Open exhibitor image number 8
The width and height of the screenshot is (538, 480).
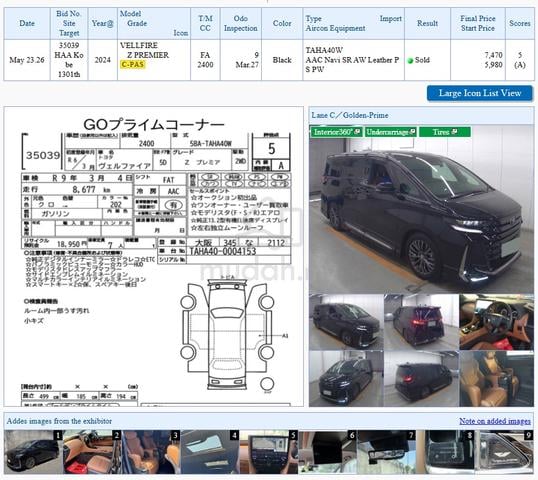pos(445,452)
